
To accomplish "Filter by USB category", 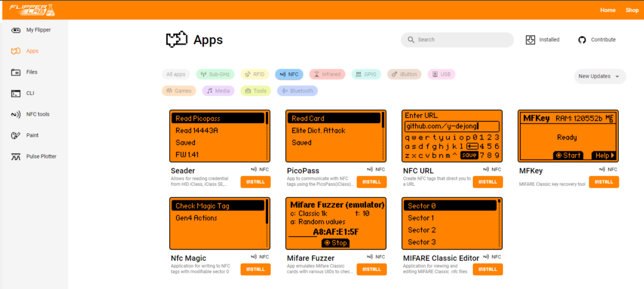I will (x=441, y=74).
